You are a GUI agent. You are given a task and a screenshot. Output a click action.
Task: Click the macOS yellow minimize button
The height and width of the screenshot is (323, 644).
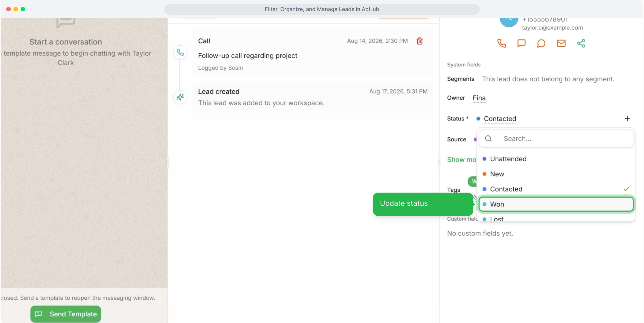point(16,9)
